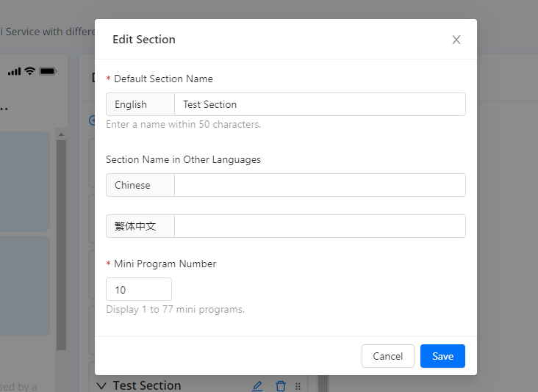Screen dimensions: 538x392
Task: Collapse the Test Section chevron
Action: (101, 386)
